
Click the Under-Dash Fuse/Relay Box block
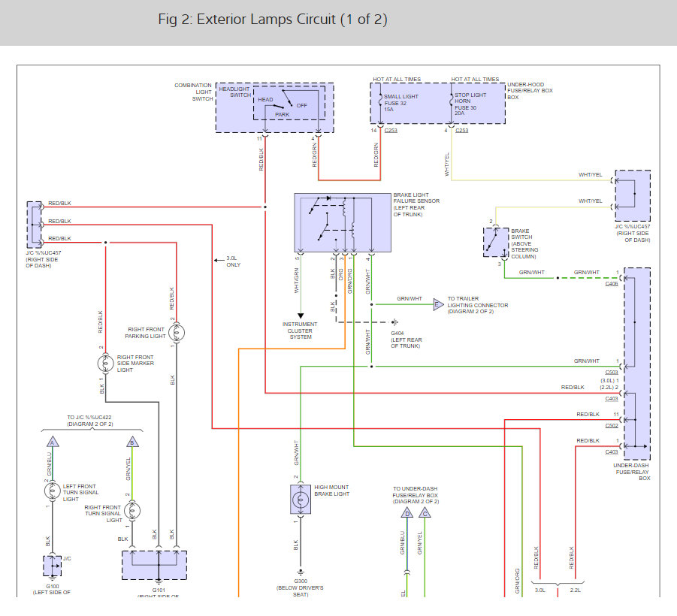637,364
